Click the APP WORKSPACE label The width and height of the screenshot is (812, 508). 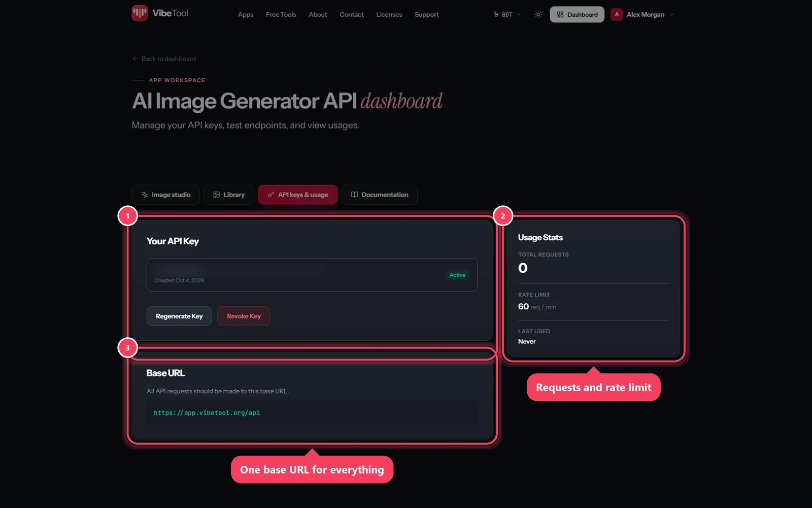tap(177, 80)
